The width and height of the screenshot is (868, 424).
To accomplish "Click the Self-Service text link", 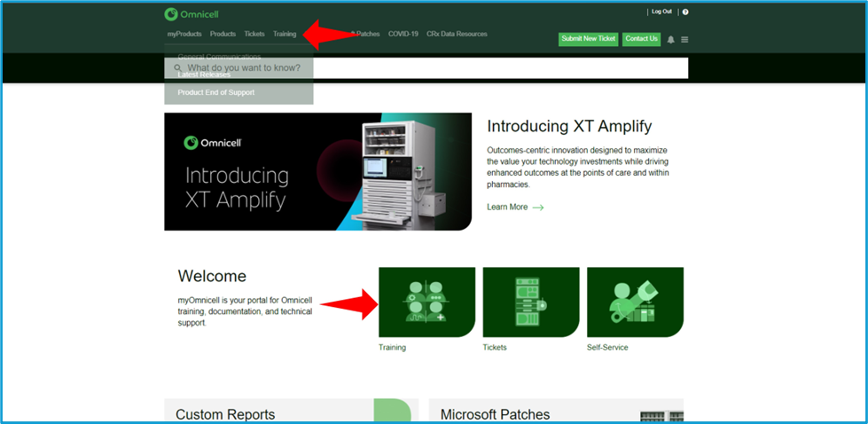I will [x=607, y=348].
